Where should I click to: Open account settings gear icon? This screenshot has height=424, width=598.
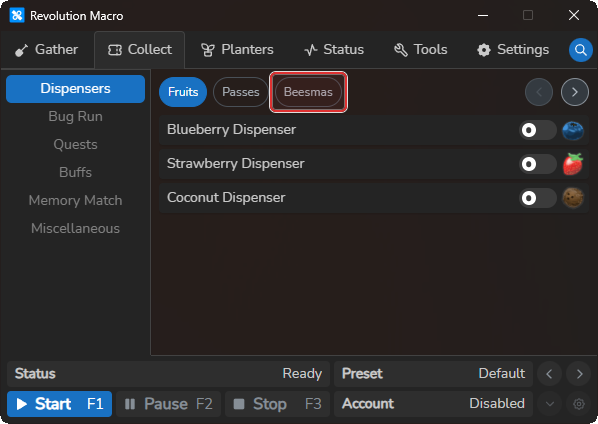coord(579,404)
